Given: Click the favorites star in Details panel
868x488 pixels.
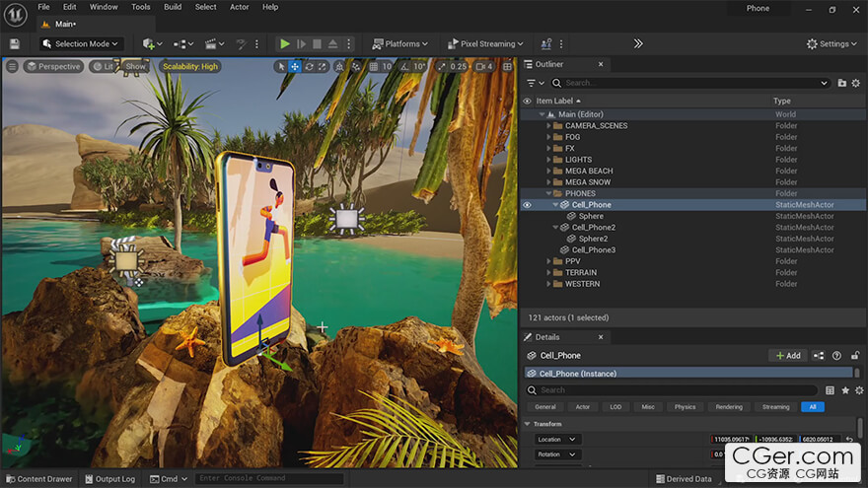Looking at the screenshot, I should (845, 390).
